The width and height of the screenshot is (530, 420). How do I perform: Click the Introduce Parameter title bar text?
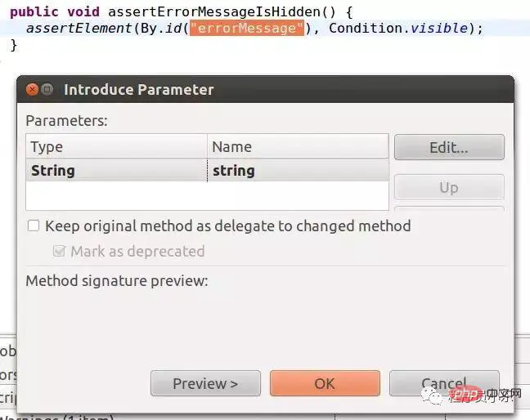[x=138, y=90]
